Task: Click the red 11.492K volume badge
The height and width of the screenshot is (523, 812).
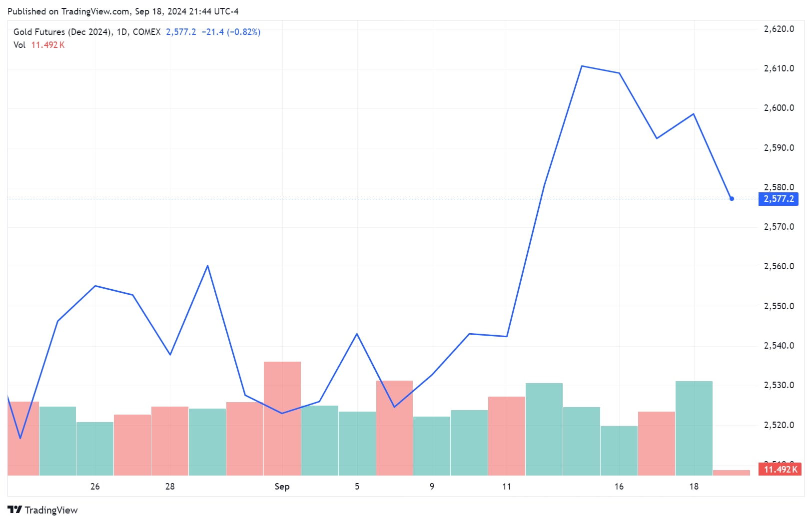Action: pyautogui.click(x=780, y=469)
